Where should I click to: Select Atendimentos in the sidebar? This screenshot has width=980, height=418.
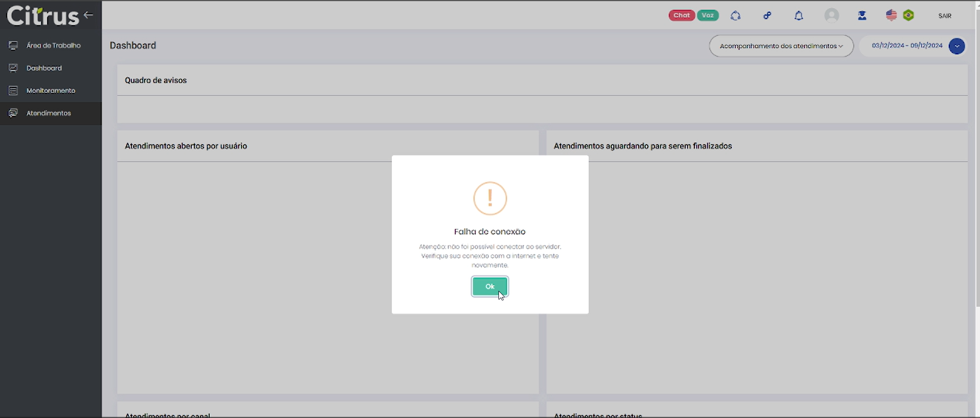(49, 113)
